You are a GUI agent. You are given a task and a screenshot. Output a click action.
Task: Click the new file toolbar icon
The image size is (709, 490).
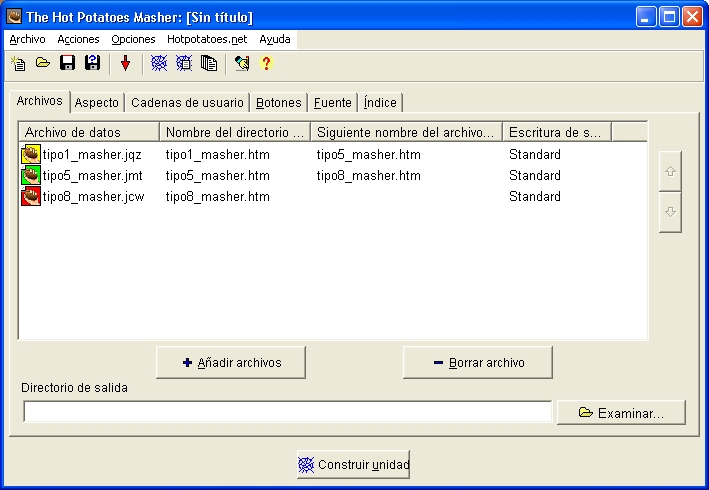pyautogui.click(x=18, y=64)
